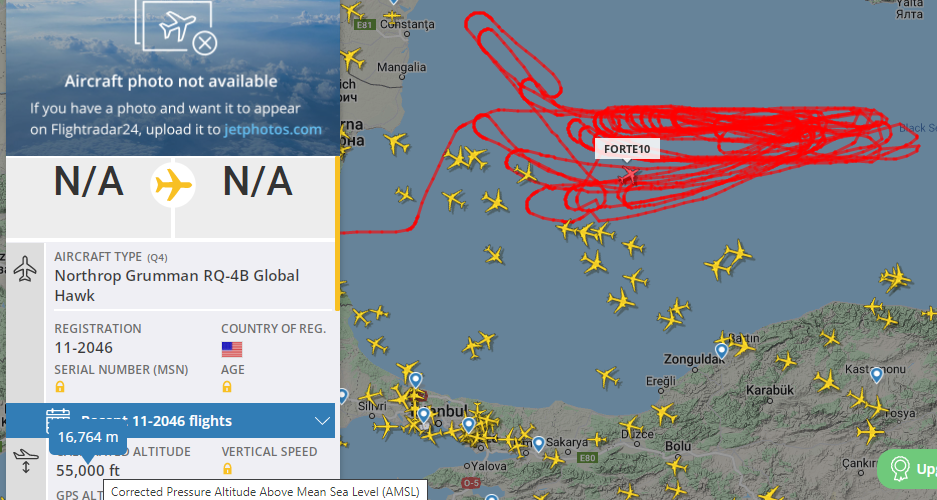Open the Recent 11-2046 flights bar
This screenshot has height=500, width=937.
tap(170, 421)
